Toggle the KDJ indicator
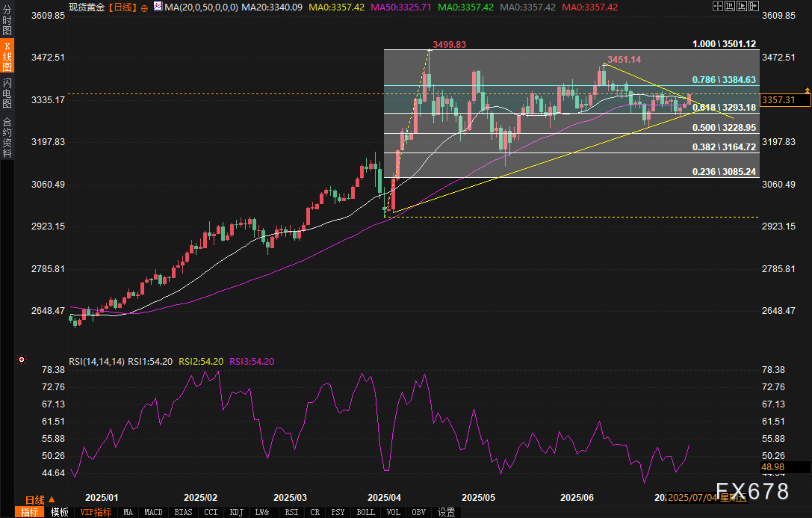This screenshot has height=518, width=812. pyautogui.click(x=236, y=512)
